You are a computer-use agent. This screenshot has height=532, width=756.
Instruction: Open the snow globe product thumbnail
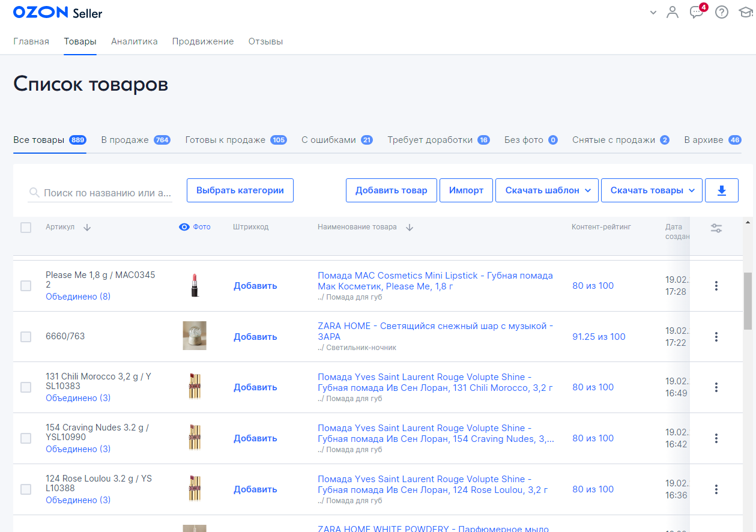pyautogui.click(x=195, y=336)
